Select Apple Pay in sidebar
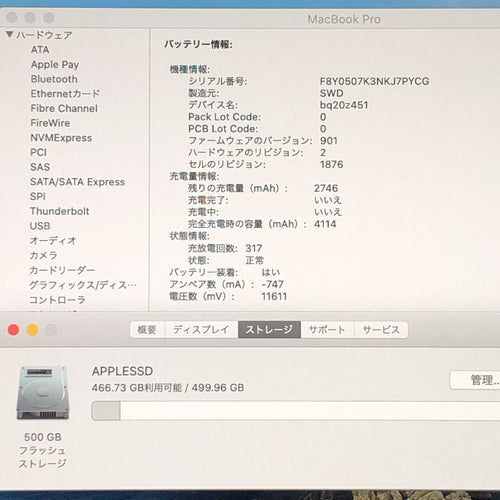500x500 pixels. [x=55, y=65]
